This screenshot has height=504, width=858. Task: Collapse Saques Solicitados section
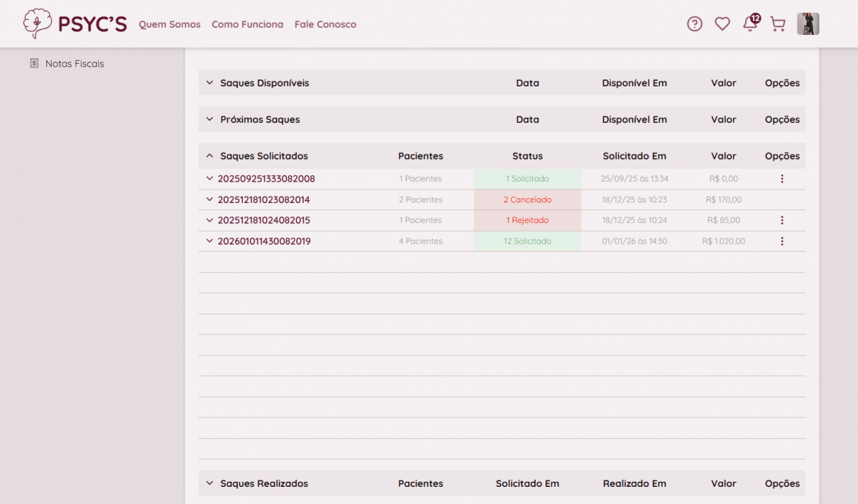(x=209, y=156)
